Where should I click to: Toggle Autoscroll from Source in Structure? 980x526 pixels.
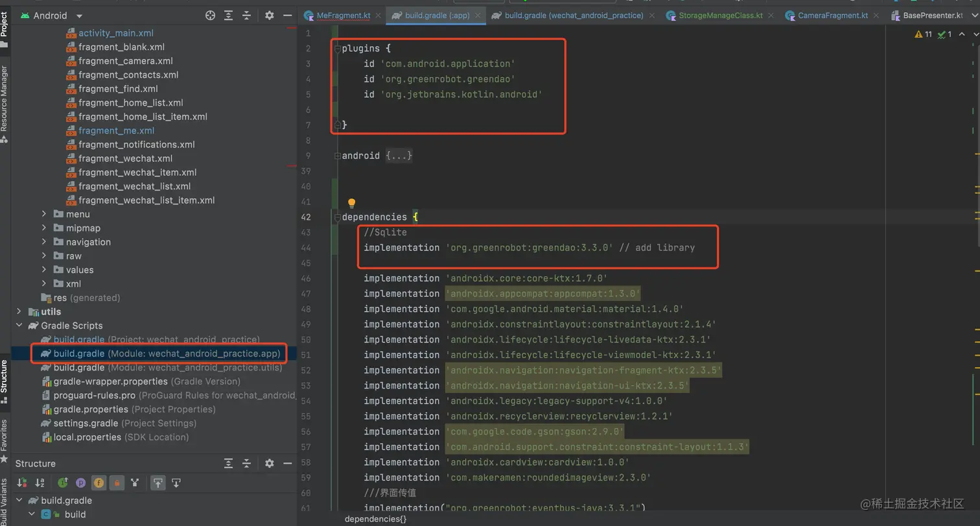(x=176, y=483)
